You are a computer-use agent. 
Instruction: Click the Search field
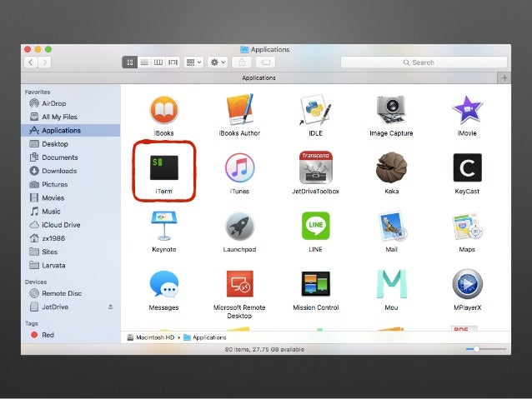tap(424, 62)
